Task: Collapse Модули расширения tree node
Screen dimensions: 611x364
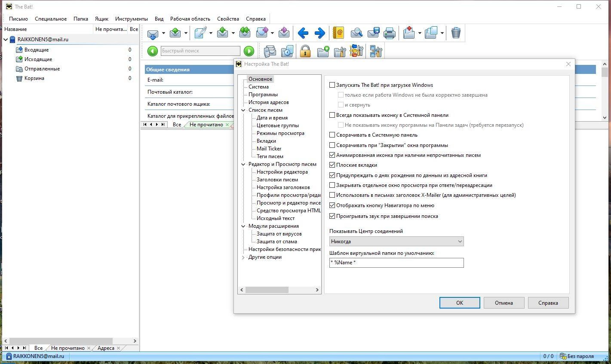Action: point(243,226)
